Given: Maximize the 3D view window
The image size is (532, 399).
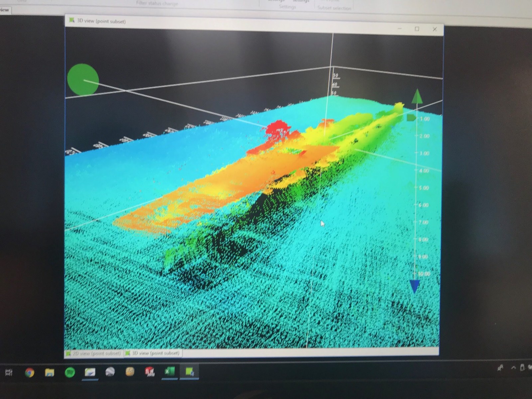Looking at the screenshot, I should (417, 29).
